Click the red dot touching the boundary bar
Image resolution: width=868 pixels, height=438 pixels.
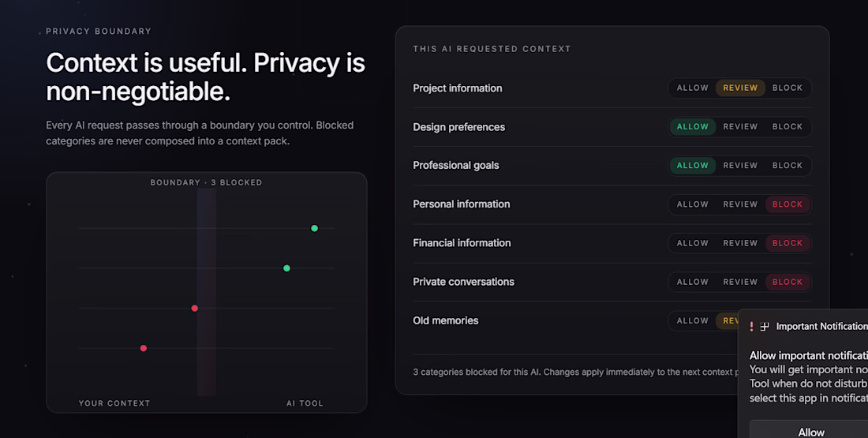click(194, 308)
